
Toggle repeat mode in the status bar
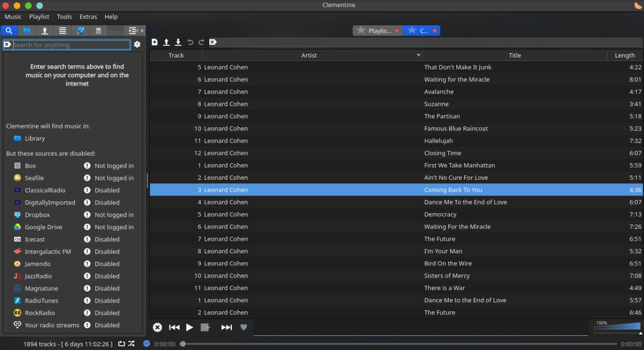point(122,344)
